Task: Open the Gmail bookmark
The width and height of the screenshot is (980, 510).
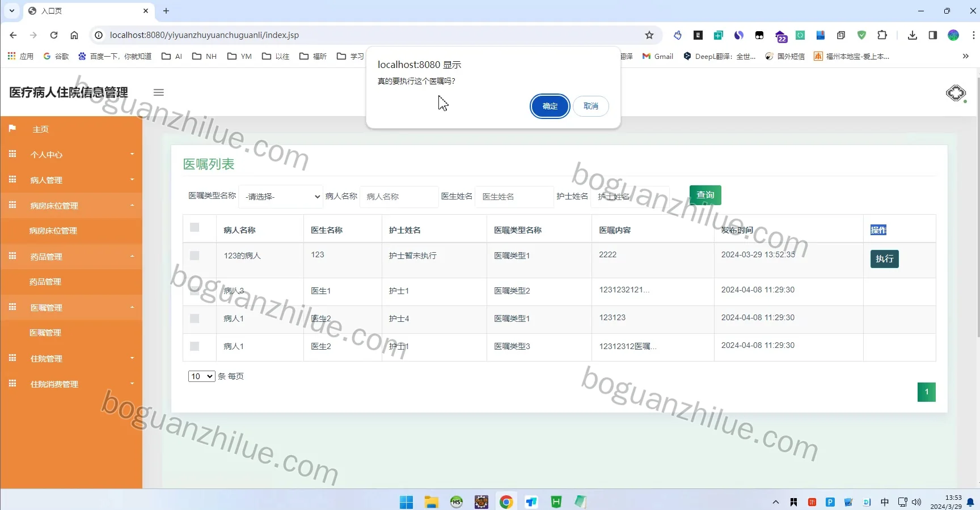Action: click(658, 56)
